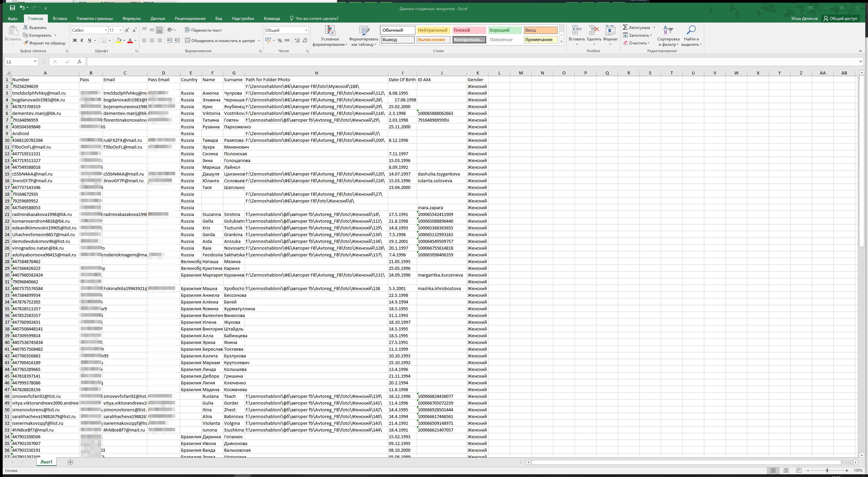Expand the Name Box dropdown next to L1
The image size is (868, 477).
tap(35, 62)
